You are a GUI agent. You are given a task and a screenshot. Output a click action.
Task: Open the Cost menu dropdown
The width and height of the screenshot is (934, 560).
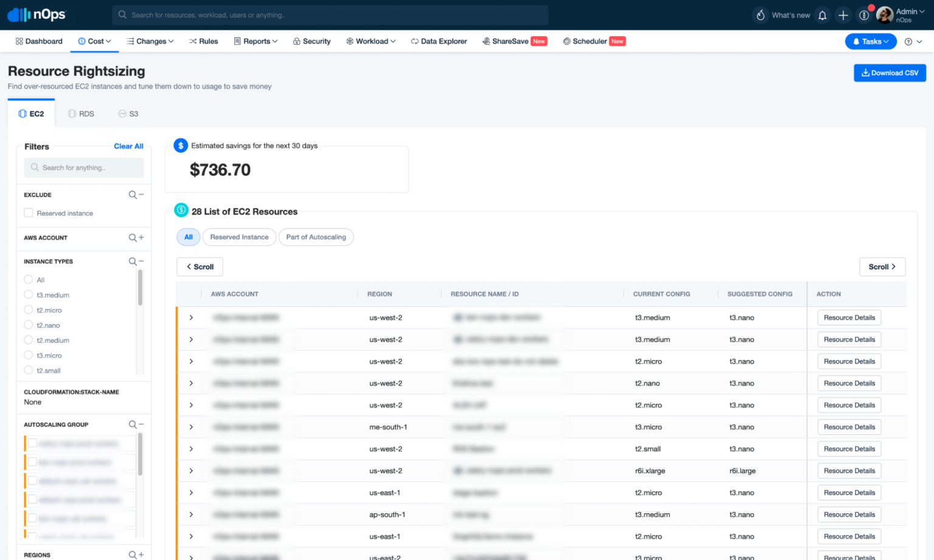click(x=94, y=41)
